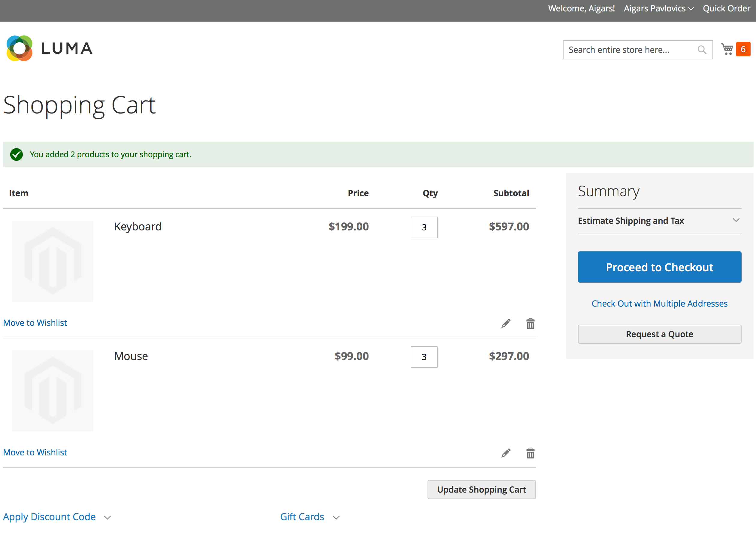Click the Request a Quote button

pos(659,334)
